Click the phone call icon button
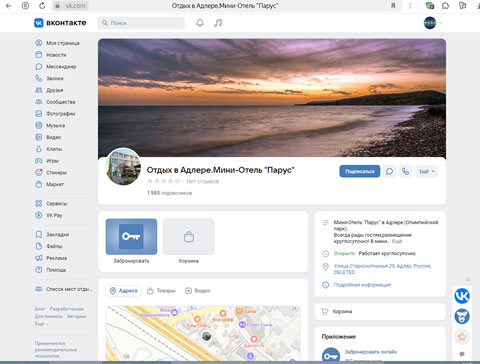Image resolution: width=480 pixels, height=364 pixels. tap(405, 171)
